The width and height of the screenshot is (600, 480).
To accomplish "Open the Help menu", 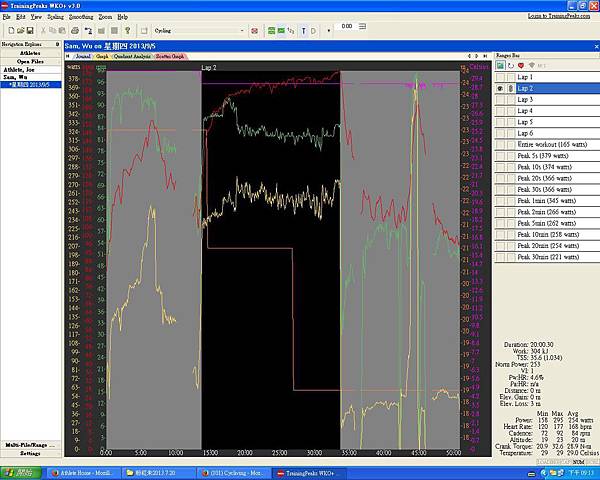I will click(122, 17).
